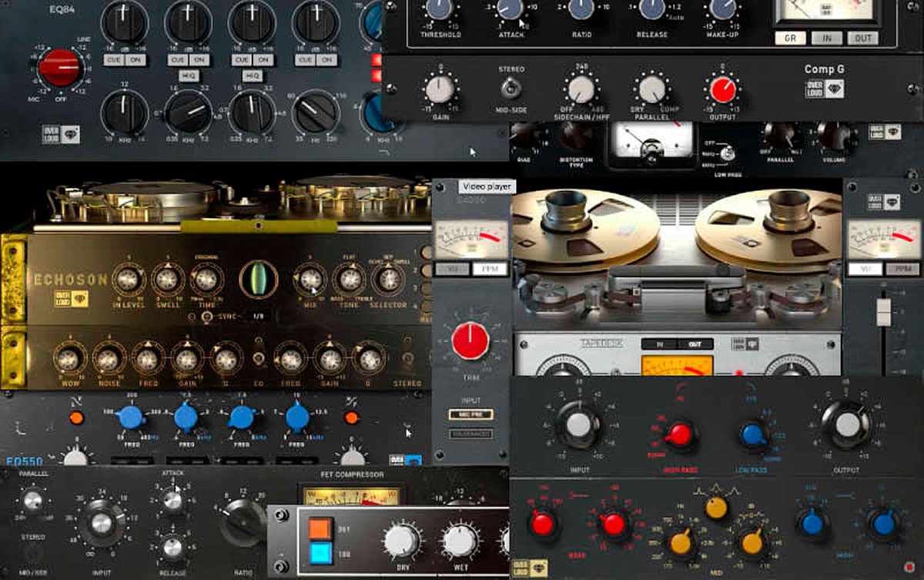924x580 pixels.
Task: Click the red Mic/Line knob on EQ84
Action: click(59, 67)
